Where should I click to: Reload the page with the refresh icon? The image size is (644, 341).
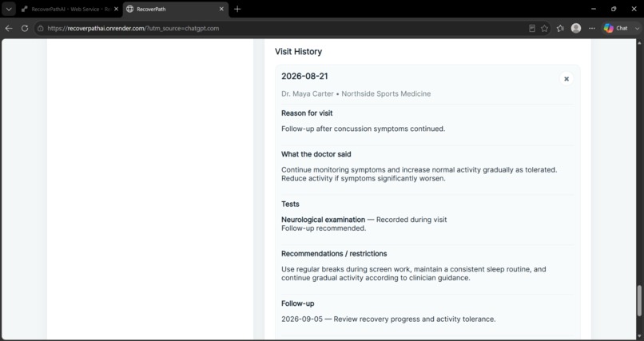coord(25,28)
